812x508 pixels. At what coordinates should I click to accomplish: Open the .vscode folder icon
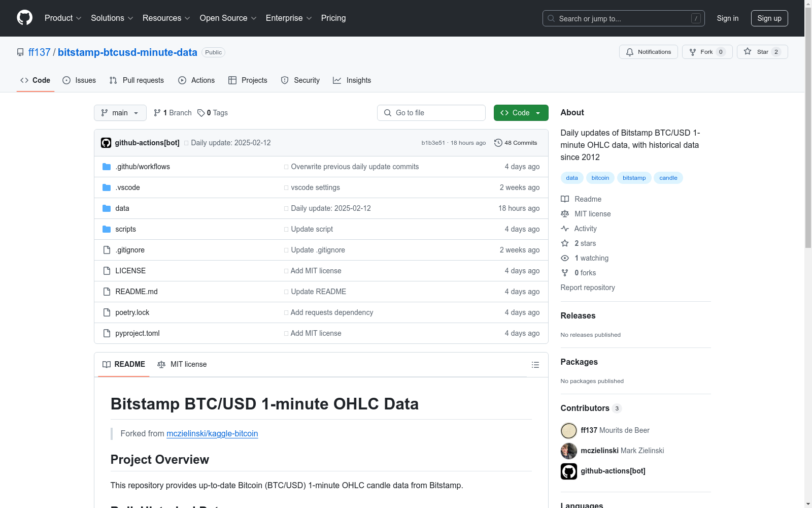coord(107,187)
